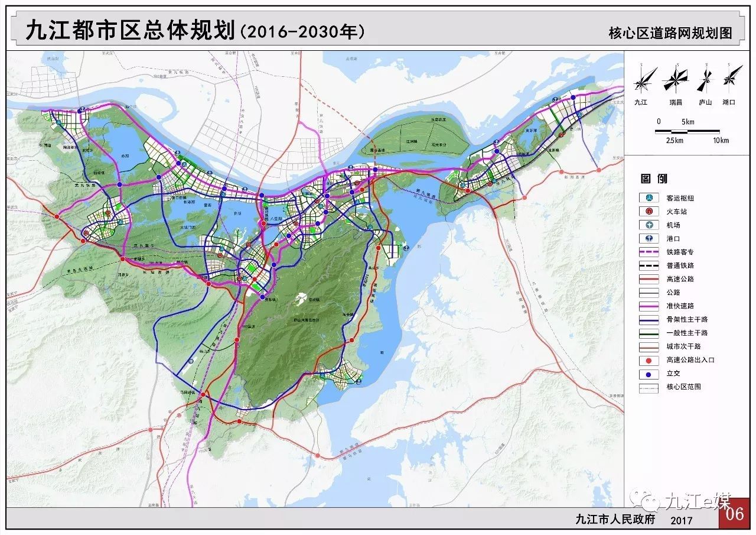756x535 pixels.
Task: Click the 九江市人民政府 footer text
Action: point(615,520)
